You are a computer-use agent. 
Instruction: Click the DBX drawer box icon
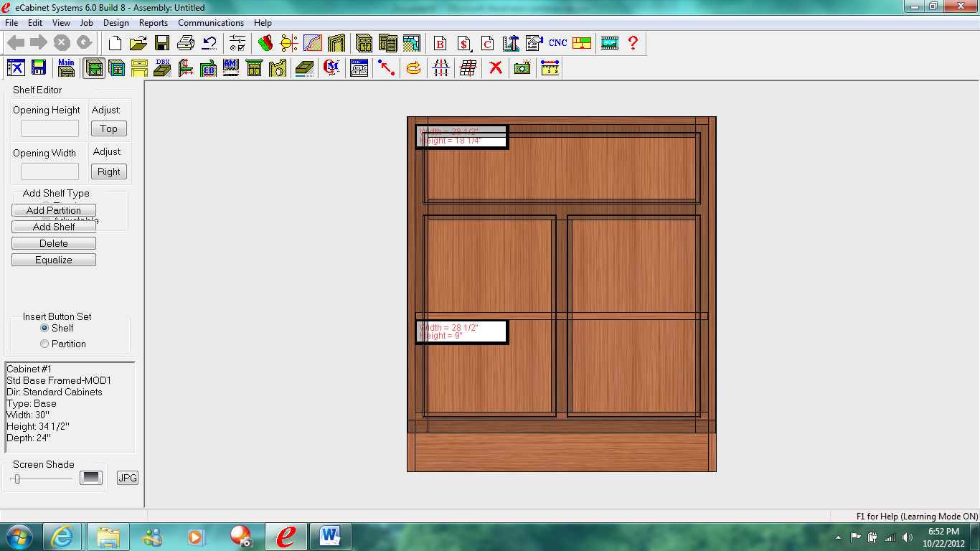pos(162,68)
